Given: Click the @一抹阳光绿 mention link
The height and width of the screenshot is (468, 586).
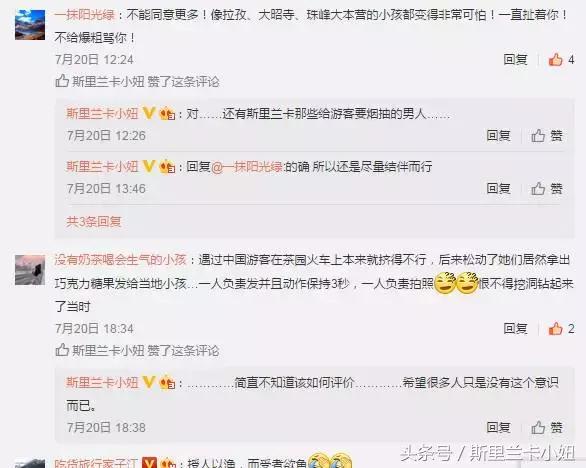Looking at the screenshot, I should pos(247,167).
